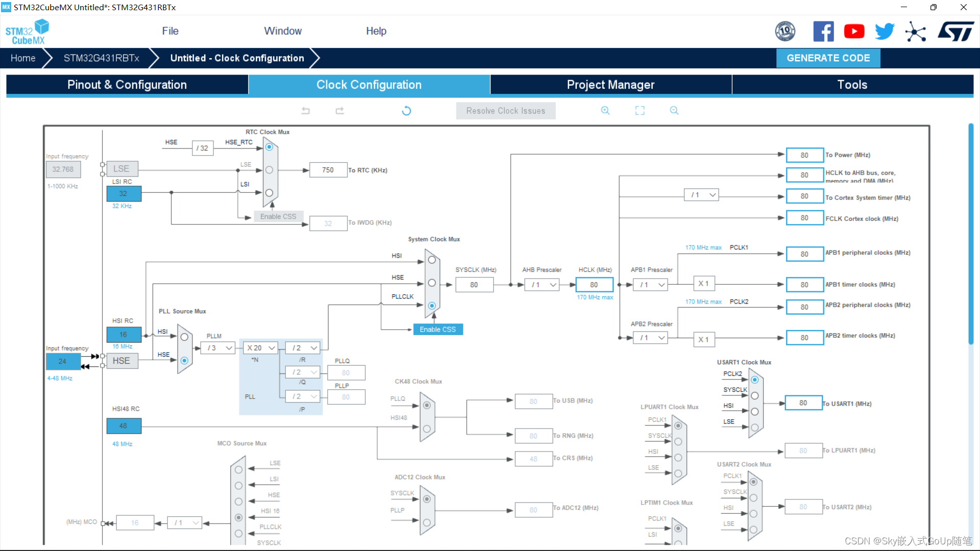The image size is (980, 551).
Task: Select the Clock Configuration tab
Action: click(369, 85)
